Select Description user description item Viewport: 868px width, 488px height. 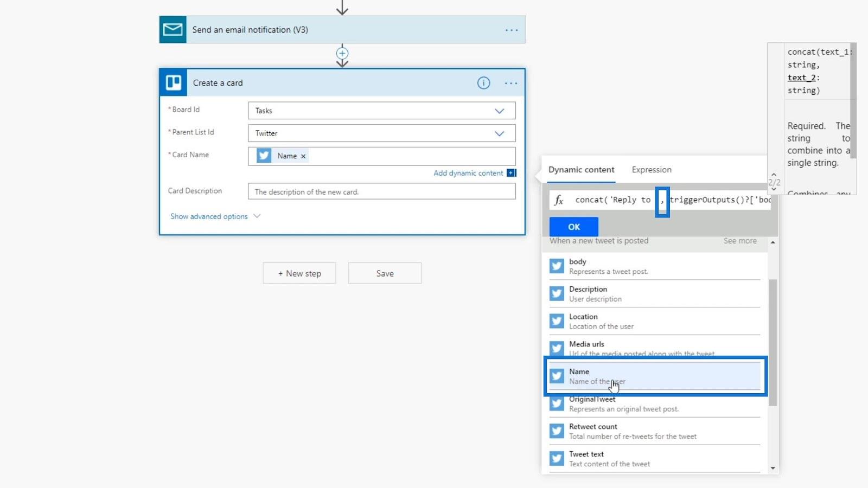coord(655,294)
